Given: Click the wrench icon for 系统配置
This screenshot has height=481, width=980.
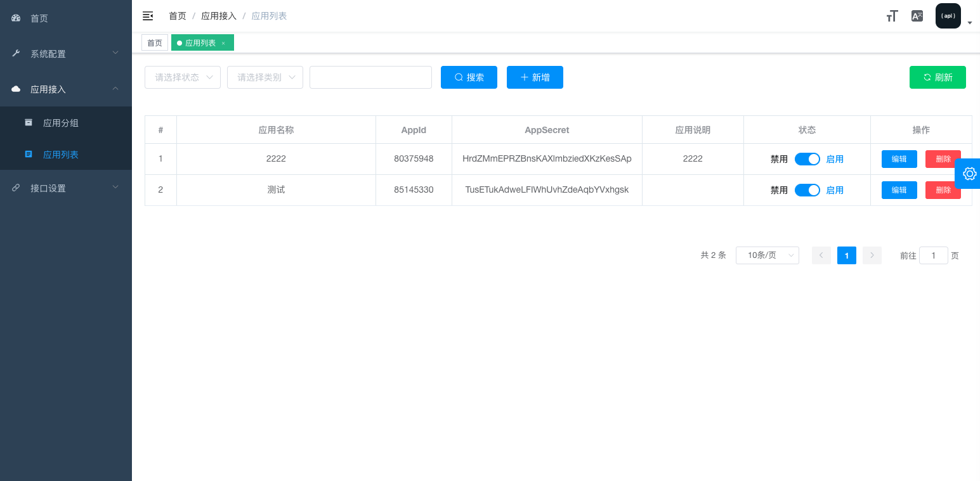Looking at the screenshot, I should click(16, 54).
